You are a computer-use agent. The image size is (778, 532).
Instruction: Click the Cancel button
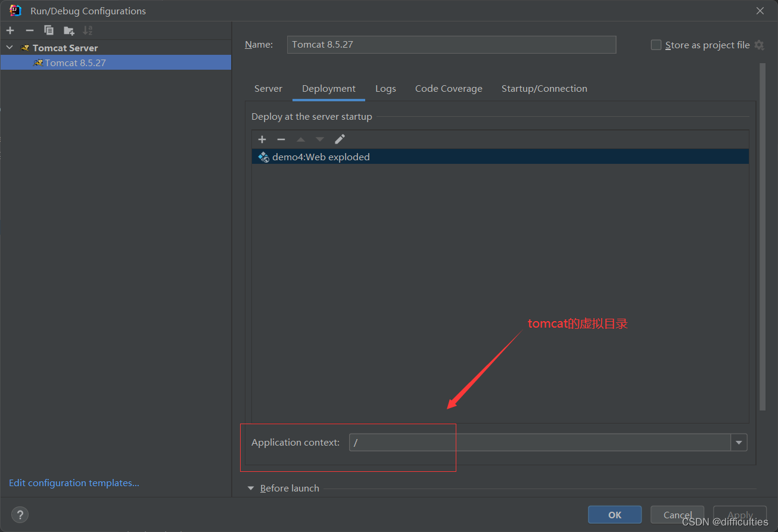coord(677,515)
